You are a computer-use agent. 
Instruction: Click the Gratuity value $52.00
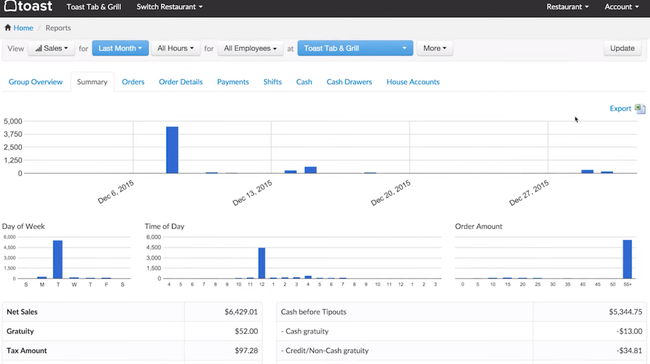(246, 331)
